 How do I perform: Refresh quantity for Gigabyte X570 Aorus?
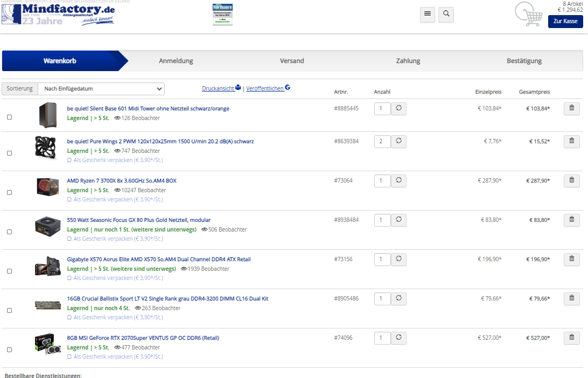pos(398,259)
